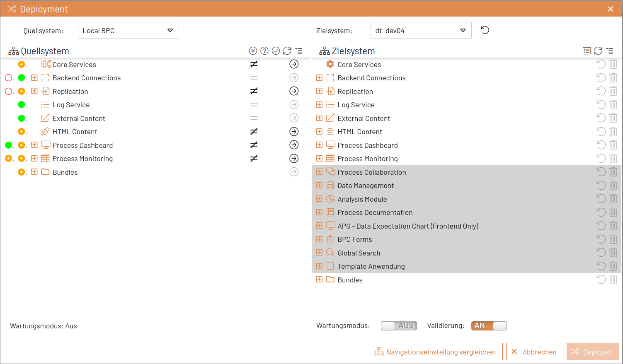Turn off the Validierung toggle

coord(489,325)
